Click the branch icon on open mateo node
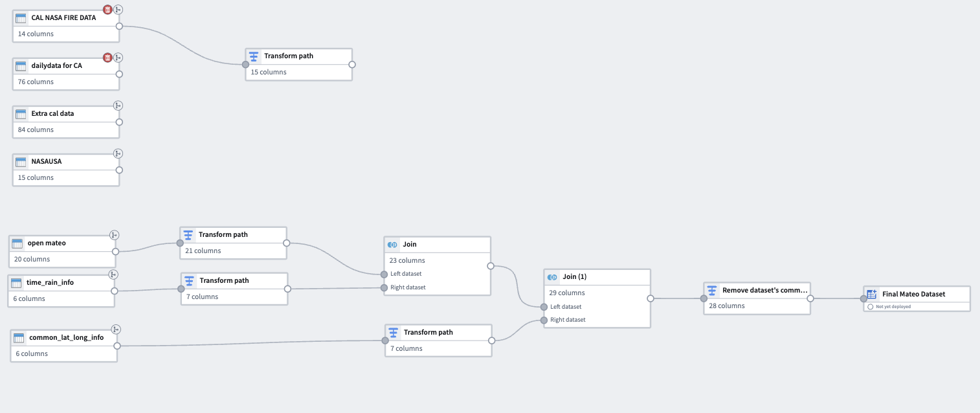The height and width of the screenshot is (413, 980). tap(114, 235)
